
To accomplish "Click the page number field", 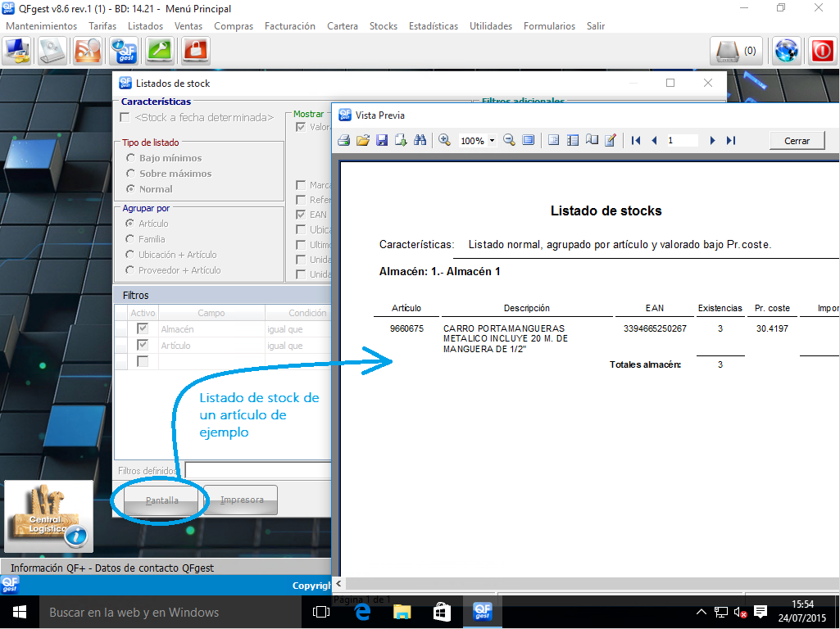I will coord(682,140).
